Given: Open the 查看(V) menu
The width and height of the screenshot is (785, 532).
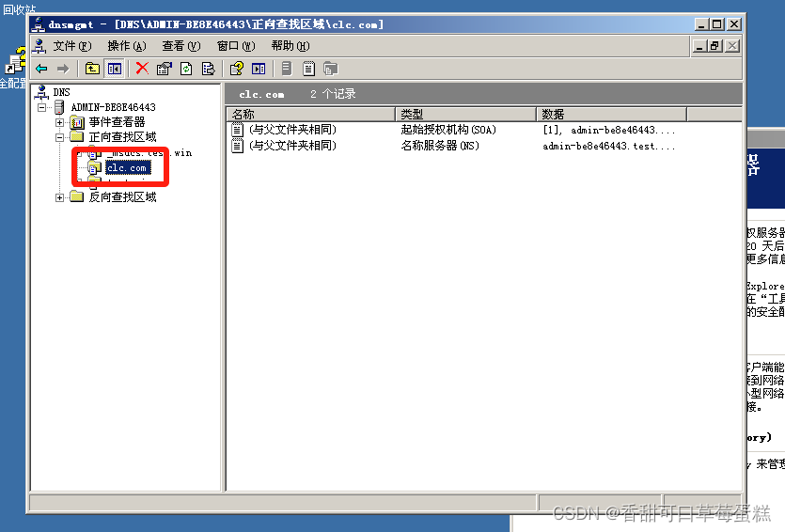Looking at the screenshot, I should click(181, 46).
